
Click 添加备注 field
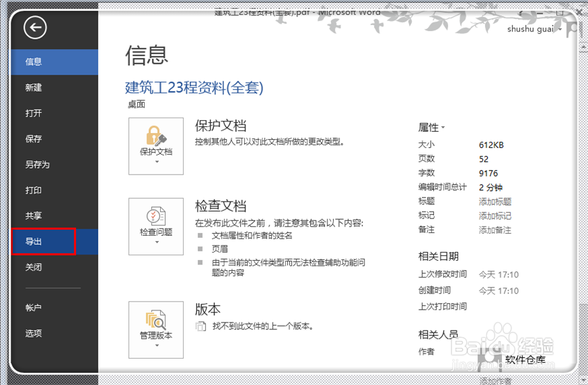495,230
